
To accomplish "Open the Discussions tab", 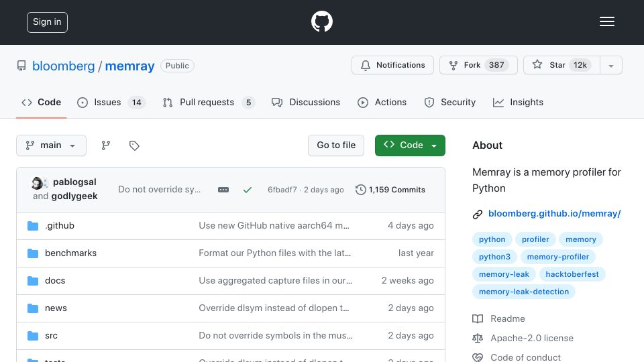I will (306, 102).
